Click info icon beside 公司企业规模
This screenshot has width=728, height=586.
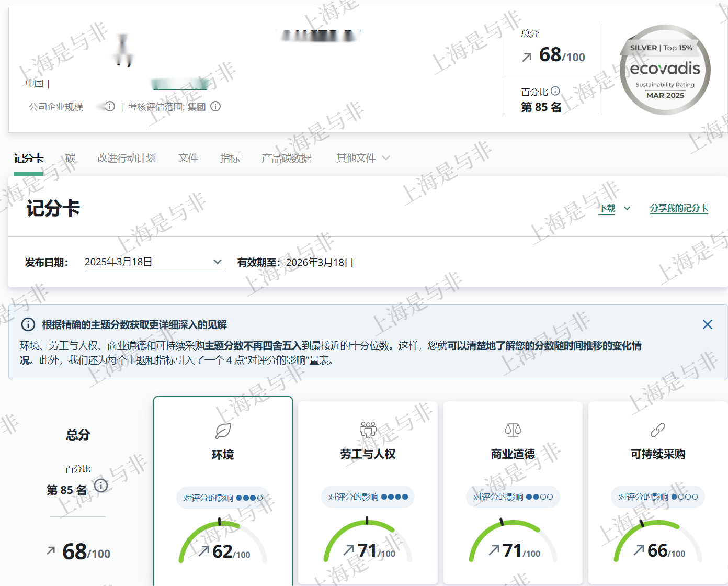110,107
